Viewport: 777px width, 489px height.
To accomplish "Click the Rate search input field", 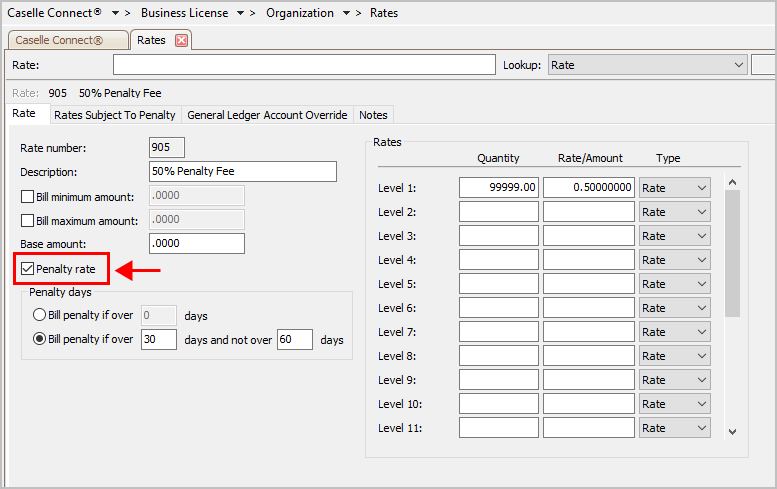I will [x=304, y=65].
